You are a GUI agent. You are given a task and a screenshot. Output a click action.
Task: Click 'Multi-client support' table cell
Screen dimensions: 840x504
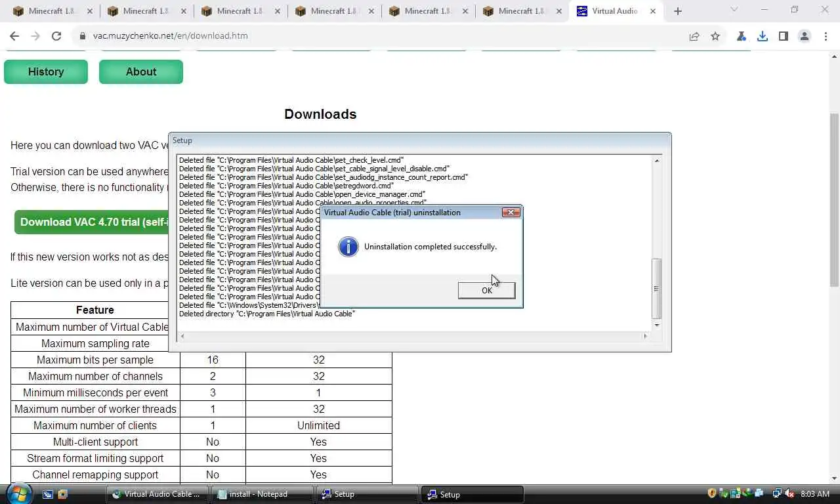95,442
